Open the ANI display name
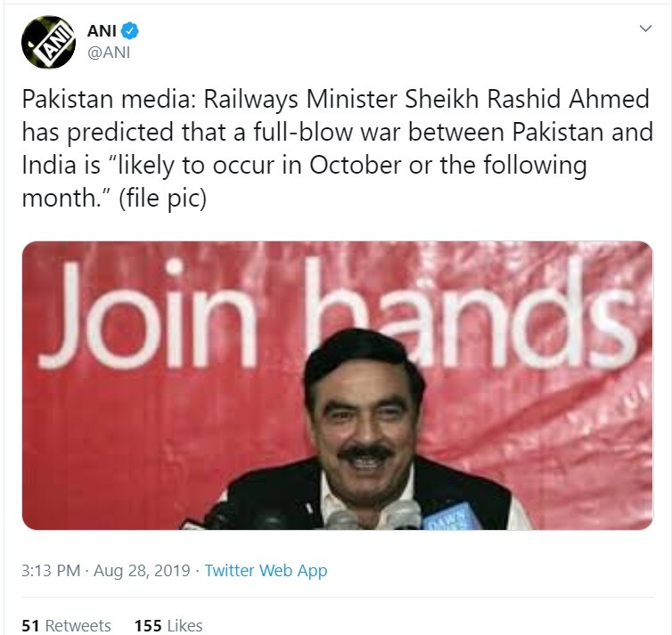 [102, 31]
